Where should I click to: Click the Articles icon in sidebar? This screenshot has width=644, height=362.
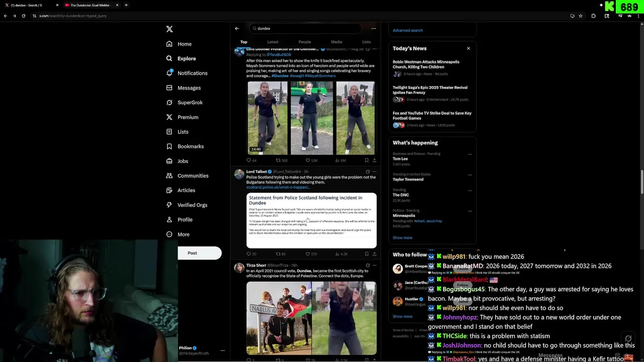(x=170, y=190)
